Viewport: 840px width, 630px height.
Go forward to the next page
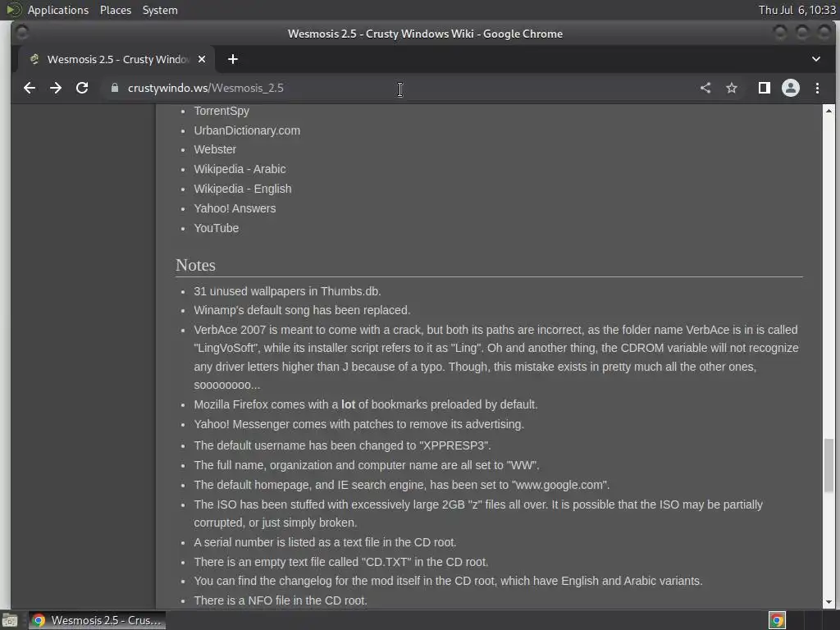coord(56,88)
